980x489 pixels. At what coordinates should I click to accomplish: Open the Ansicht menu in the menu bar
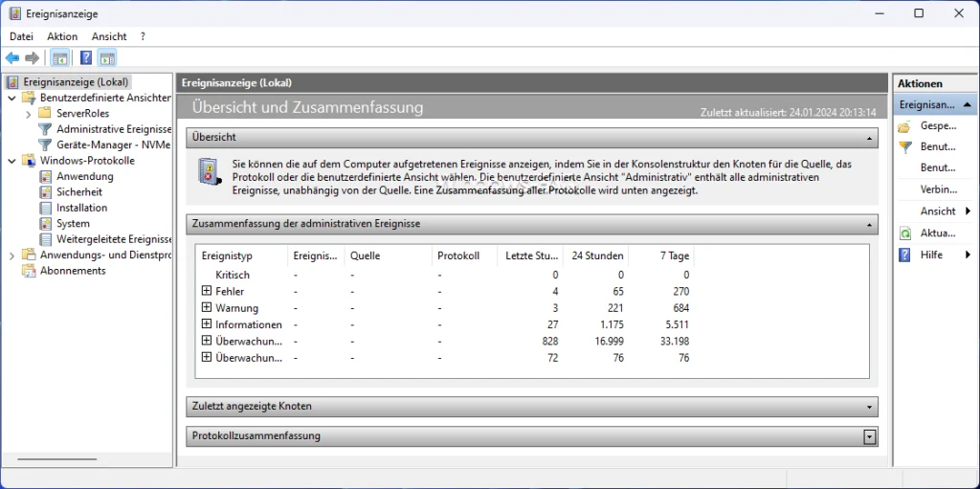tap(109, 36)
